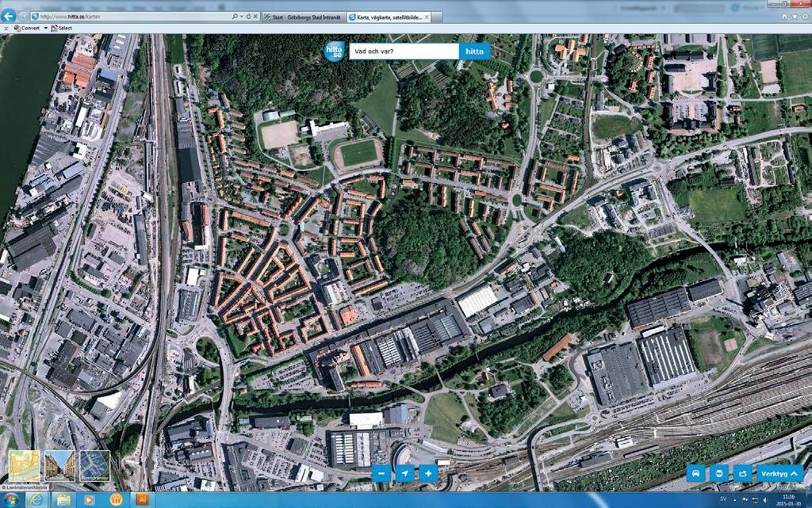
Task: Open File Explorer from taskbar
Action: point(63,500)
